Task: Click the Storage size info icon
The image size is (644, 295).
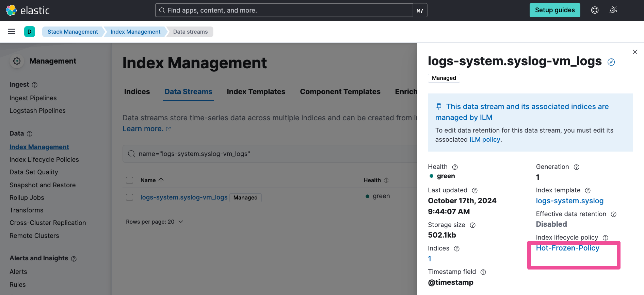Action: 473,225
